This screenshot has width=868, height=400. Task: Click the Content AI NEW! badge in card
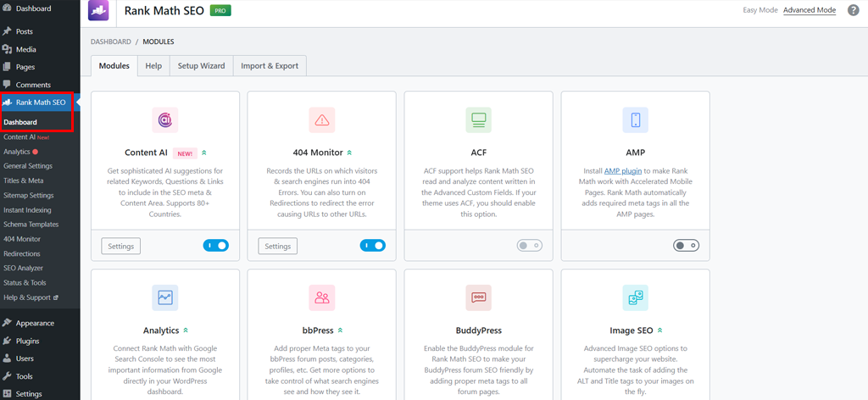185,153
